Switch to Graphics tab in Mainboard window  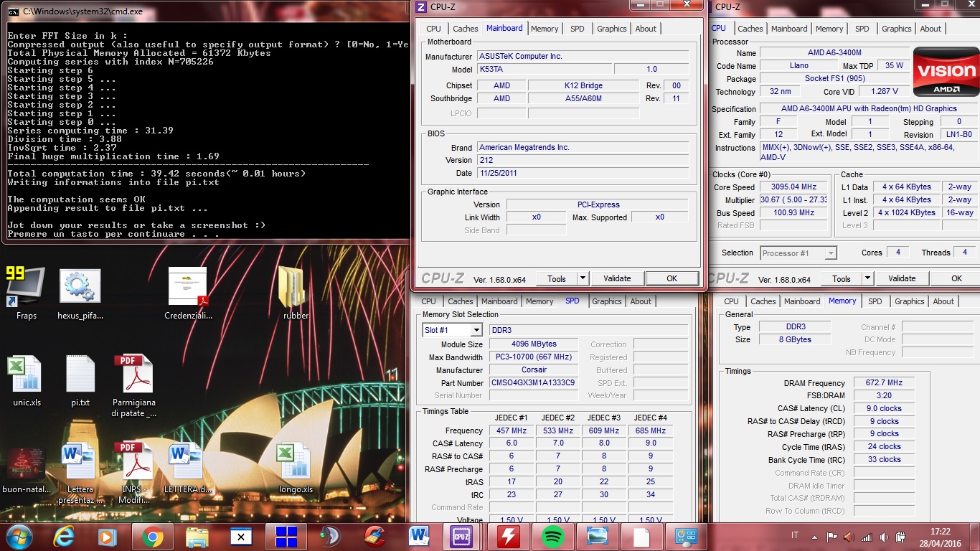[x=612, y=29]
